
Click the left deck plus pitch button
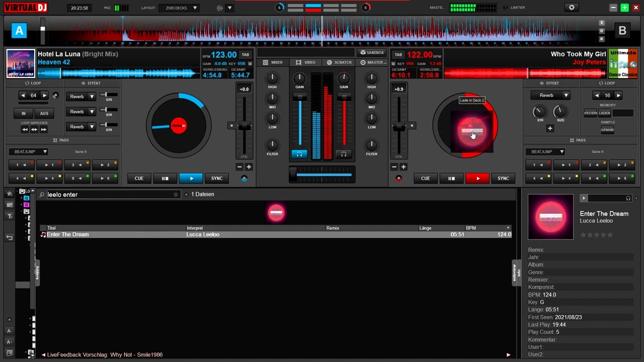[249, 167]
